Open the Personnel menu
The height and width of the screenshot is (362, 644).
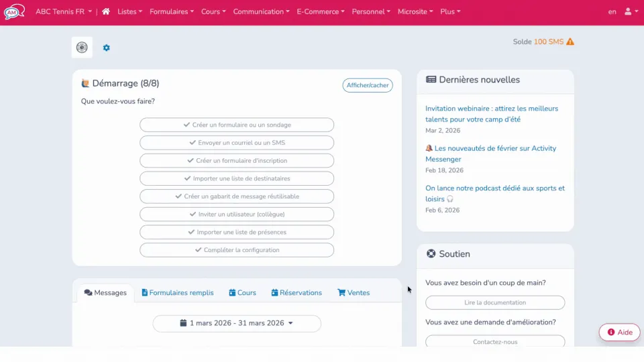pyautogui.click(x=371, y=11)
